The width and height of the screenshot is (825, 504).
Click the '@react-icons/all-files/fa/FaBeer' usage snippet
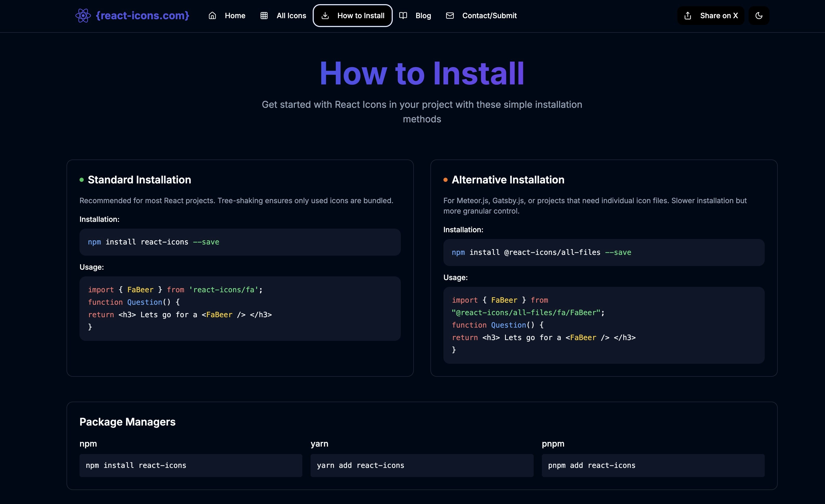[604, 325]
